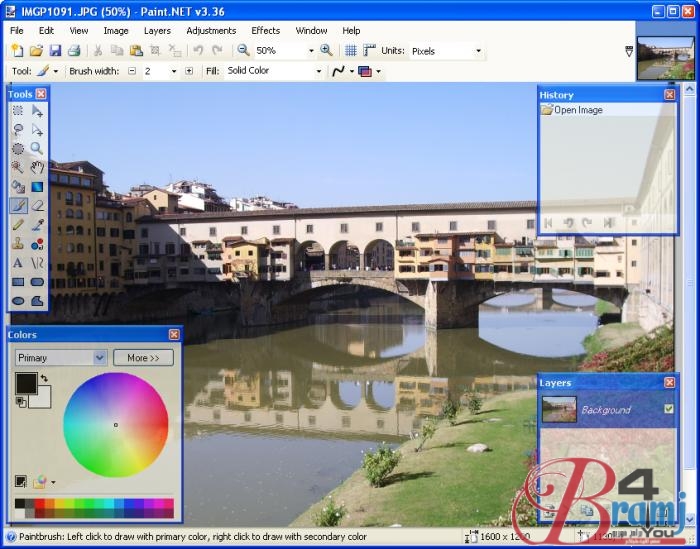700x549 pixels.
Task: Select the Ellipse Select tool
Action: pos(18,148)
